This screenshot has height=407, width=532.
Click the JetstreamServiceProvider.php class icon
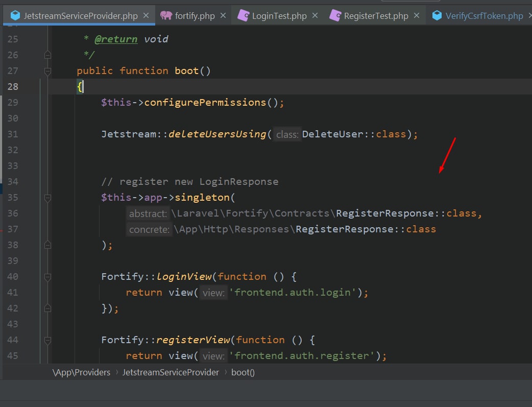(x=15, y=15)
